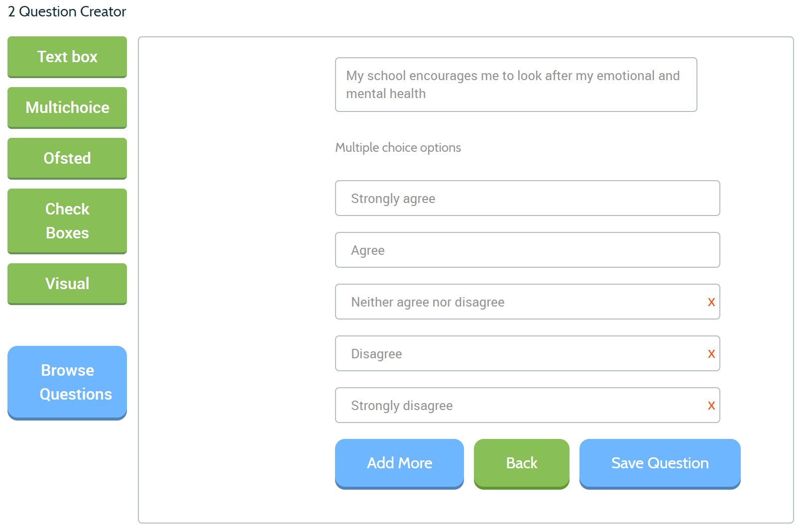Remove the 'Neither agree nor disagree' option
The width and height of the screenshot is (800, 532).
[711, 302]
